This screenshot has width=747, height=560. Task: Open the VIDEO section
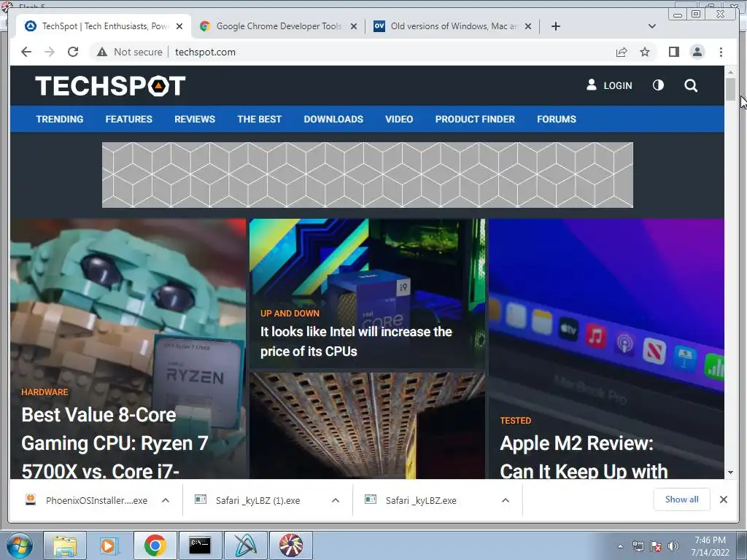[399, 119]
